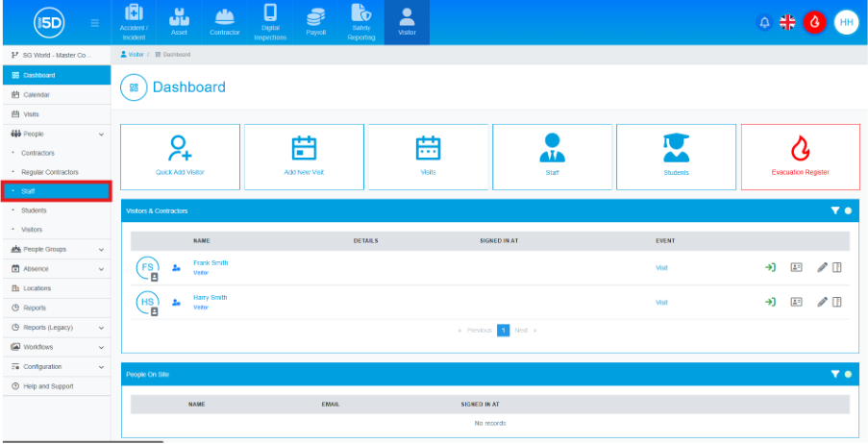Screen dimensions: 868x444
Task: Click the Visitor breadcrumb link
Action: coord(132,54)
